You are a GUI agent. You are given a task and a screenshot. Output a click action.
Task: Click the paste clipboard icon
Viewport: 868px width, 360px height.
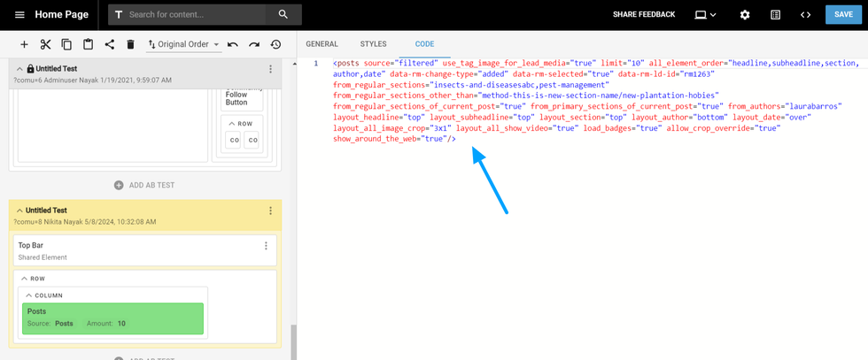(x=88, y=44)
